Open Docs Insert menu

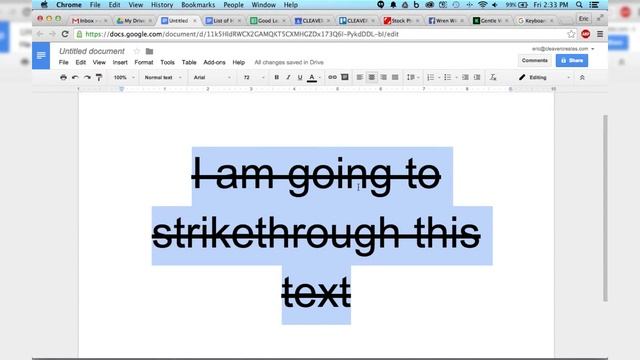pos(120,62)
